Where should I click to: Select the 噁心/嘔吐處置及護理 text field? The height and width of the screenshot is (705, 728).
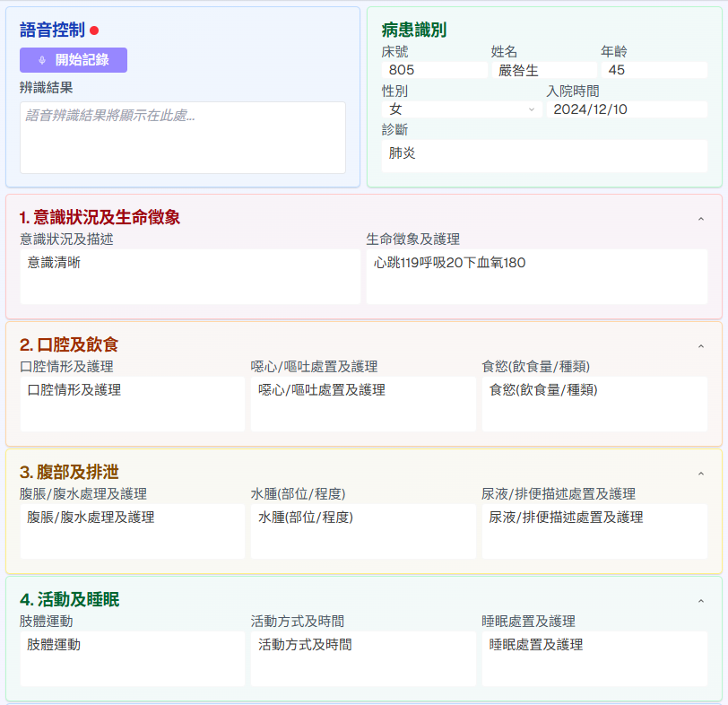362,402
